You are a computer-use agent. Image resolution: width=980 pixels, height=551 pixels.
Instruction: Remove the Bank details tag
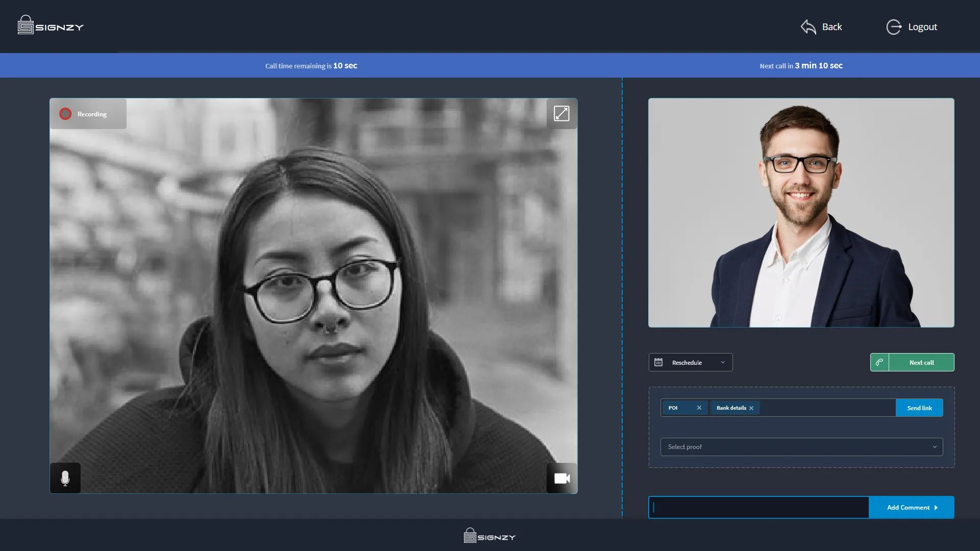[x=751, y=408]
